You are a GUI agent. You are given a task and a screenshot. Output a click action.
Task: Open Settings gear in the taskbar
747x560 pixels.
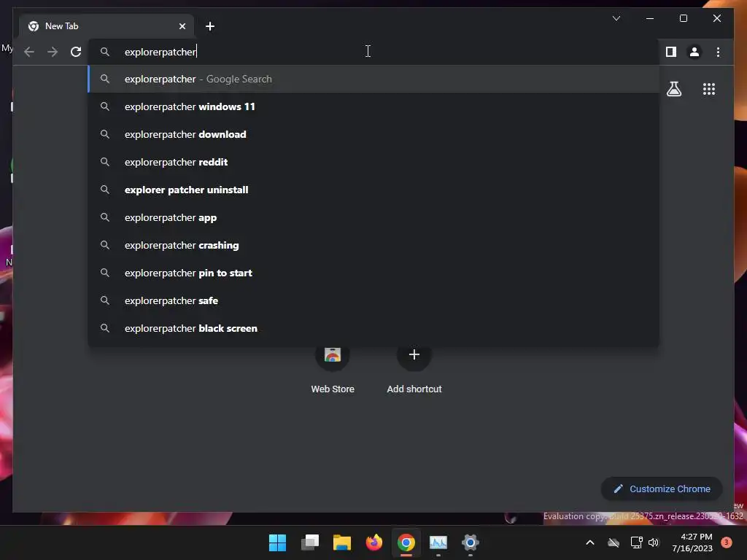click(x=471, y=542)
